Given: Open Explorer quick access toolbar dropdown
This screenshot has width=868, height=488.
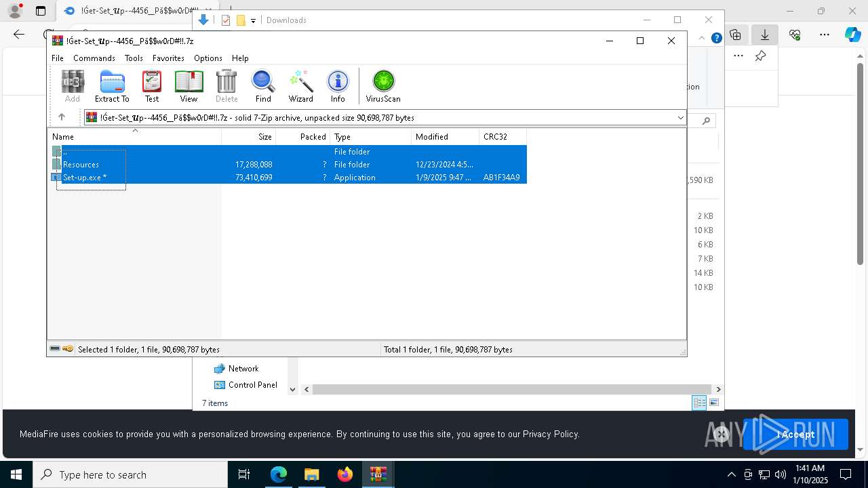Looking at the screenshot, I should click(x=254, y=21).
